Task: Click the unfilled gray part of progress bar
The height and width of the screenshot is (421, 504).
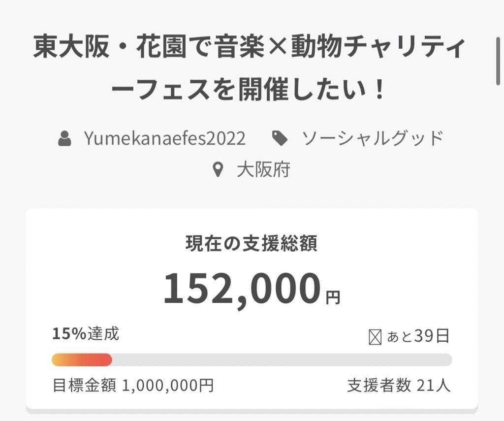Action: point(282,360)
